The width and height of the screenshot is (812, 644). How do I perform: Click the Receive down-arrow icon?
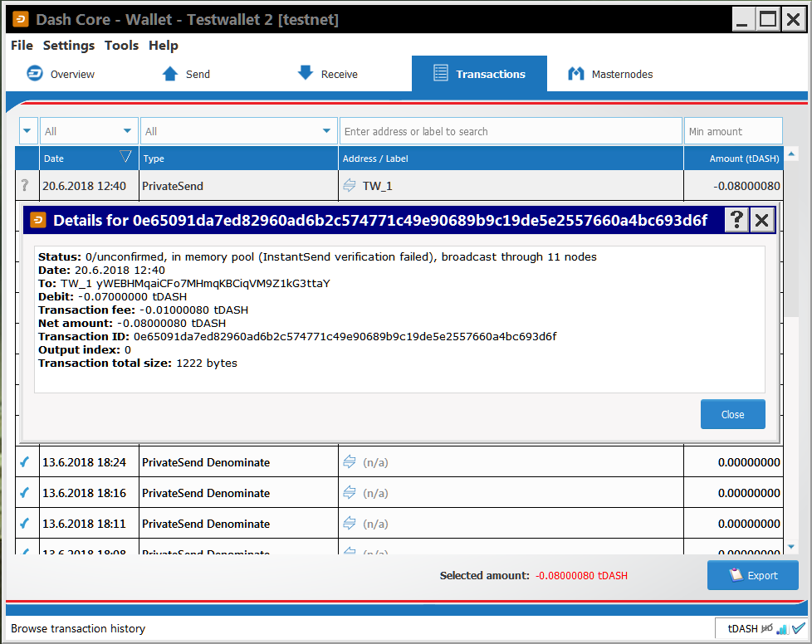[306, 73]
